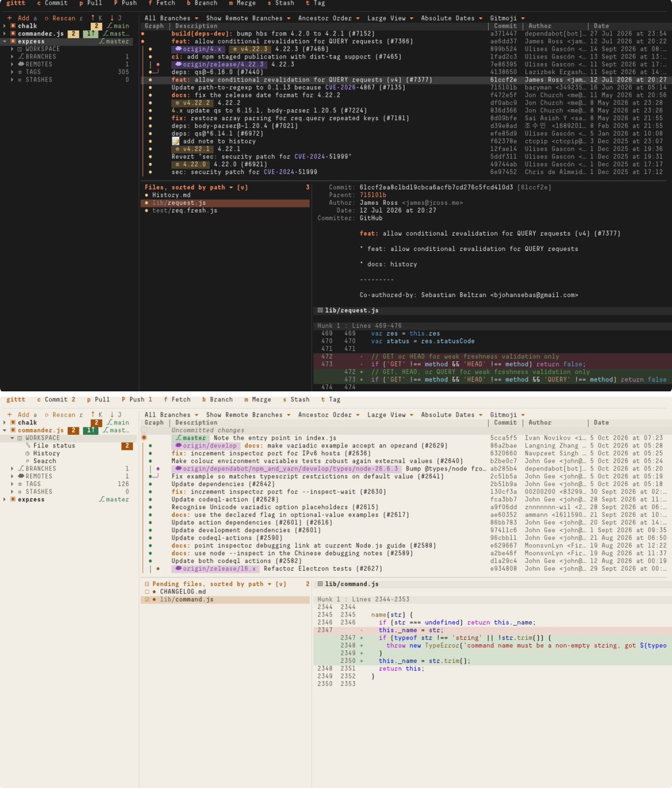Select previous repository arrow K in dark window

tap(96, 18)
